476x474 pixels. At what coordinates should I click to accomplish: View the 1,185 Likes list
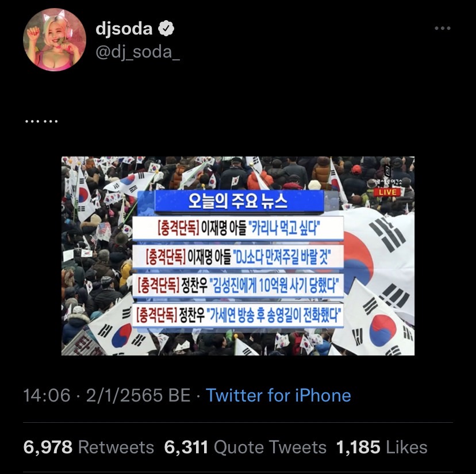click(x=382, y=448)
